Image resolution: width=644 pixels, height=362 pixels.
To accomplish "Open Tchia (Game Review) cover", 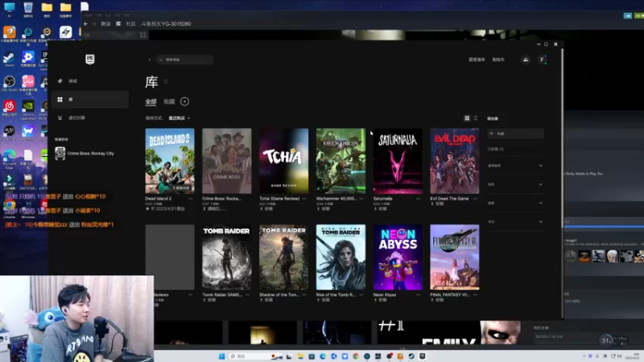I will point(283,160).
